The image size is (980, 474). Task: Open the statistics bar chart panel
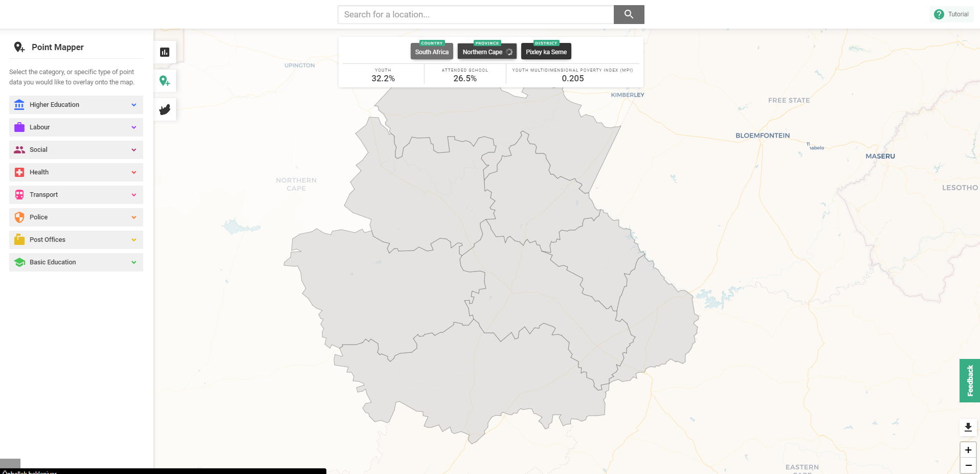pos(165,52)
